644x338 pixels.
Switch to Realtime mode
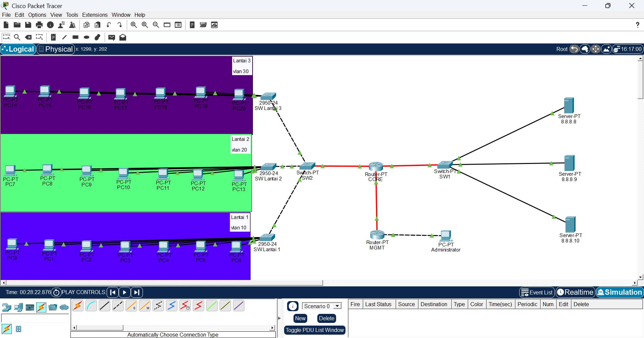[x=576, y=292]
